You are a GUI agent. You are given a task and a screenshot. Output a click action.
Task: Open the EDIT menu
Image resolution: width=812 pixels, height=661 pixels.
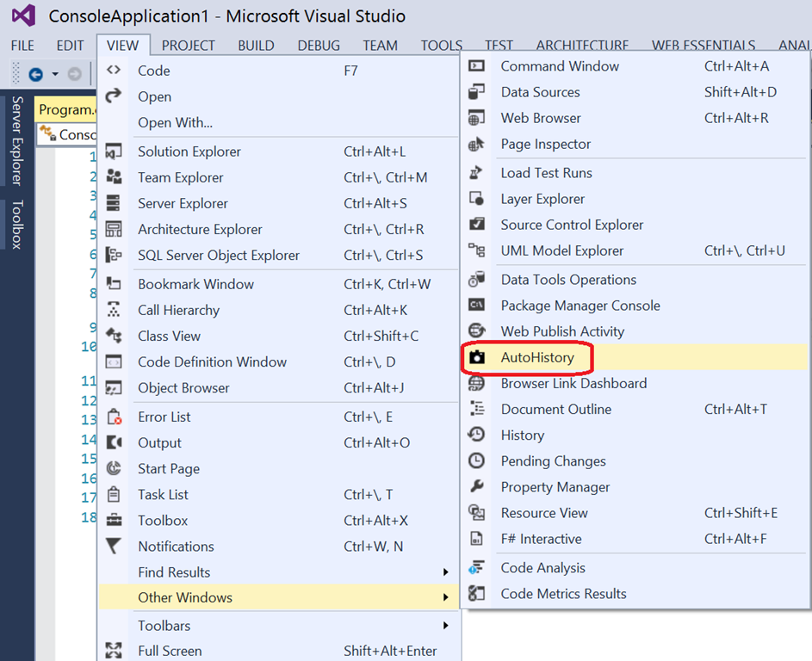[70, 46]
